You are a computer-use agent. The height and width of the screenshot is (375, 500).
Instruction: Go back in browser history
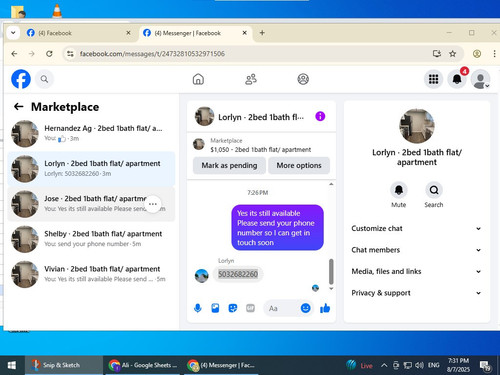[x=14, y=54]
